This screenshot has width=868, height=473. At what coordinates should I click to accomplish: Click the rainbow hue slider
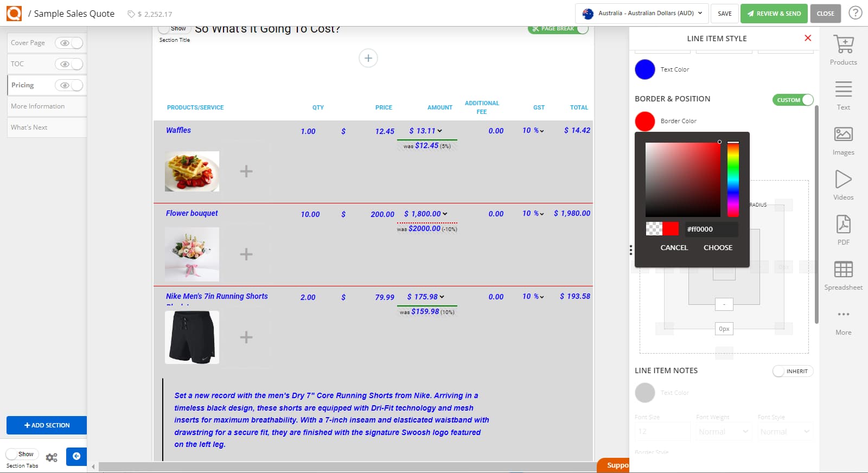coord(733,180)
